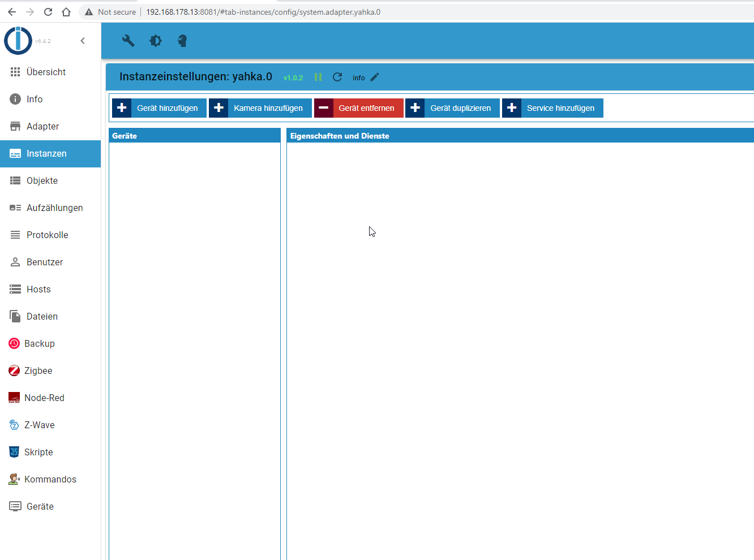This screenshot has height=560, width=754.
Task: Click the Übersicht grid icon
Action: pyautogui.click(x=15, y=72)
